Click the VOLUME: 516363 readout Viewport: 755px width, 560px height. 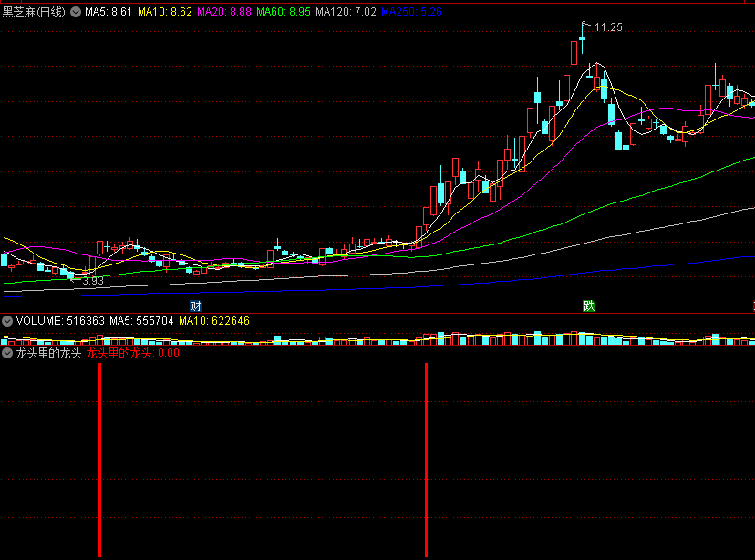(60, 321)
